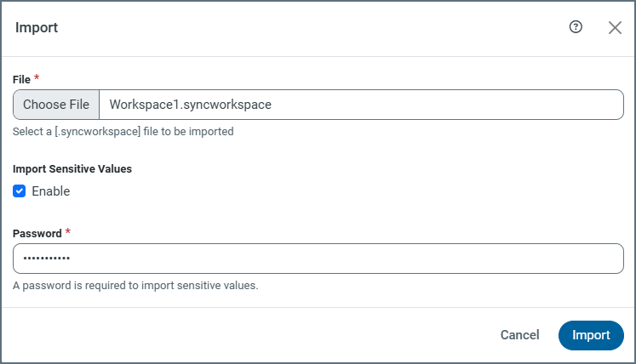Click the File field label

tap(21, 79)
